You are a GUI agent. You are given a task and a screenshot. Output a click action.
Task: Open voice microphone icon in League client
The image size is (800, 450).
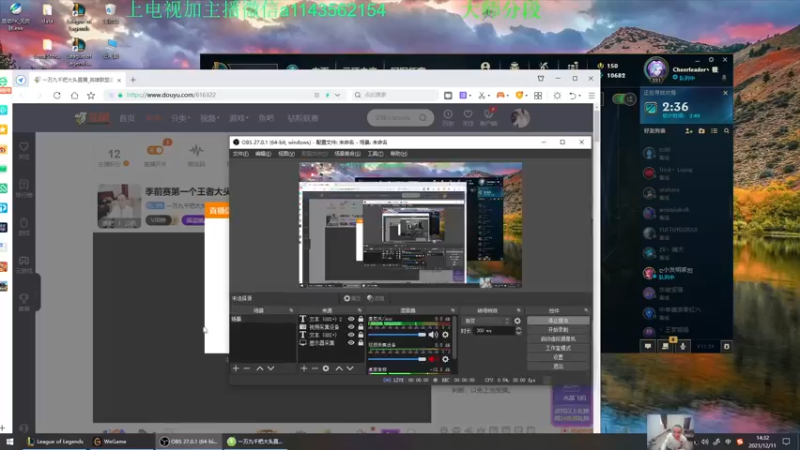pos(683,346)
